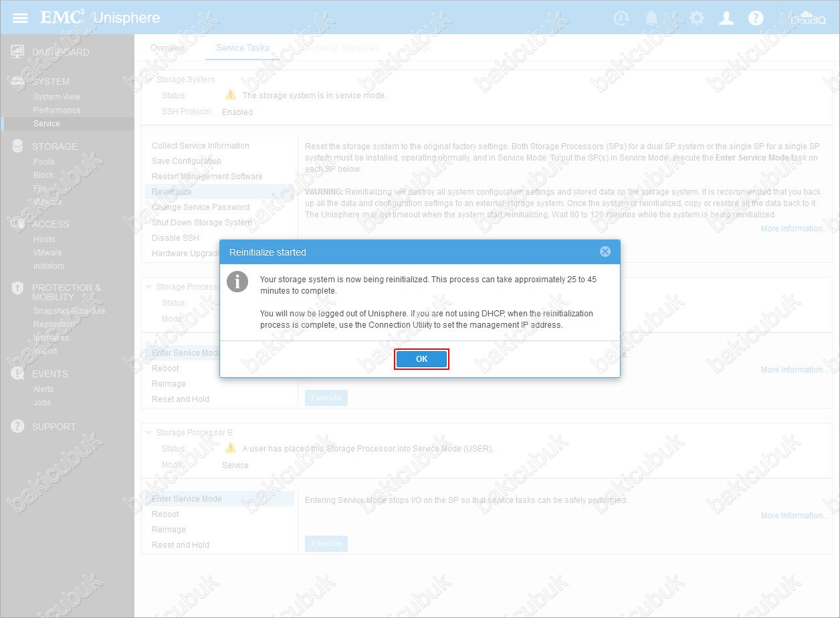This screenshot has height=618, width=840.
Task: Click warning icon in Storage Processor B status
Action: (231, 448)
